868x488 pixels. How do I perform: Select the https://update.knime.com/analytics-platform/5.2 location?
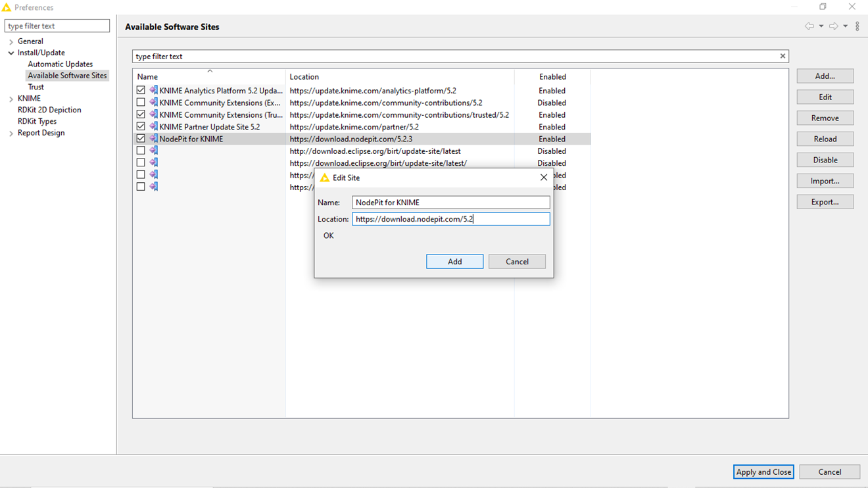coord(373,91)
